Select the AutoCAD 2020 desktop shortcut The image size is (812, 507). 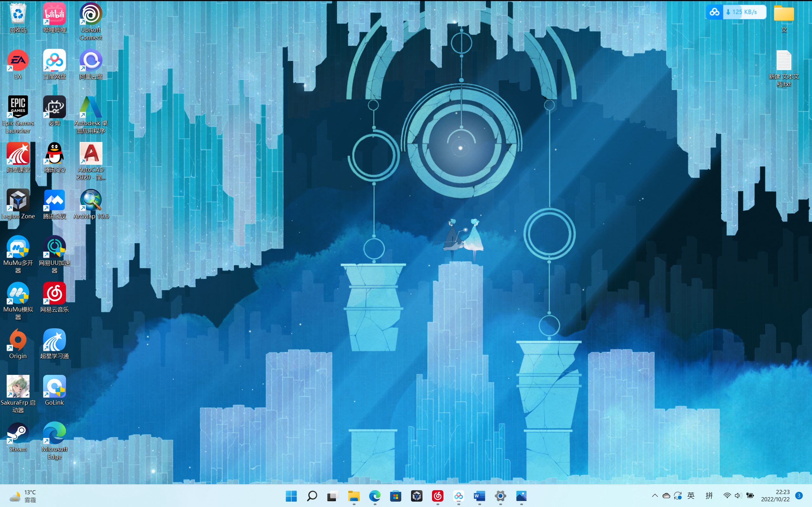91,154
